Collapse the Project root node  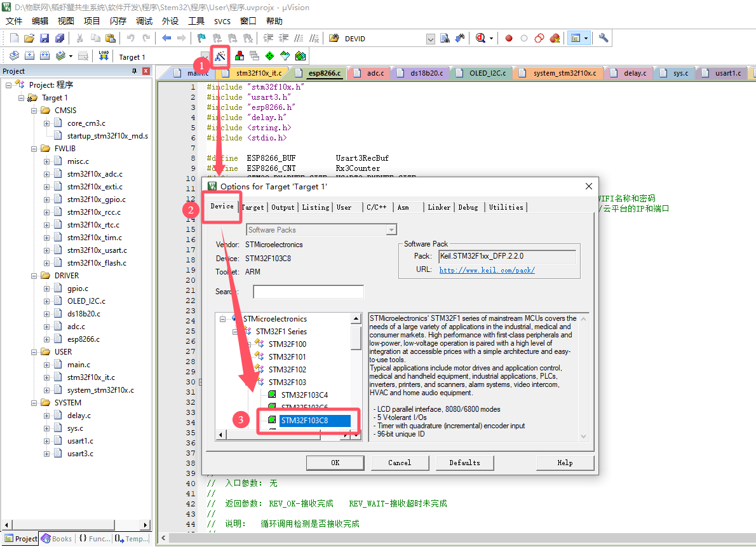tap(9, 85)
